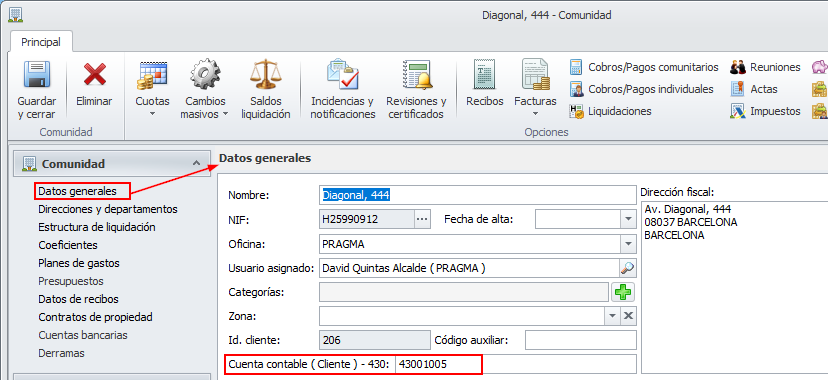Expand the Facturas dropdown arrow

tap(535, 113)
